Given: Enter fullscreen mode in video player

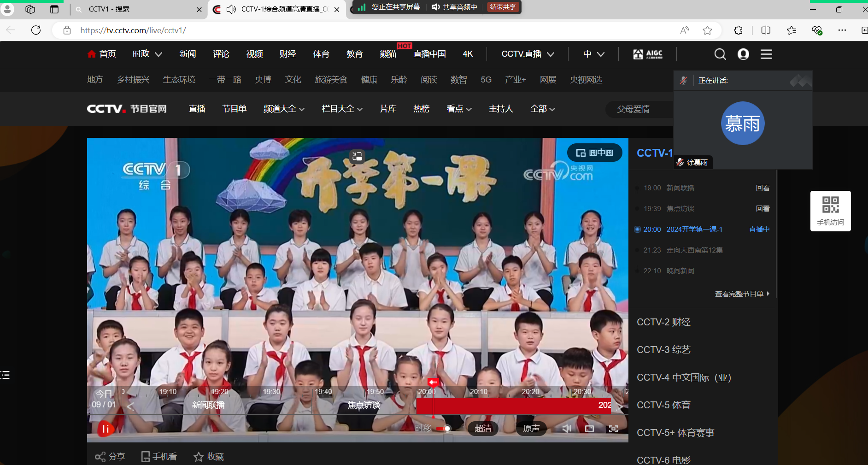Looking at the screenshot, I should pyautogui.click(x=613, y=429).
